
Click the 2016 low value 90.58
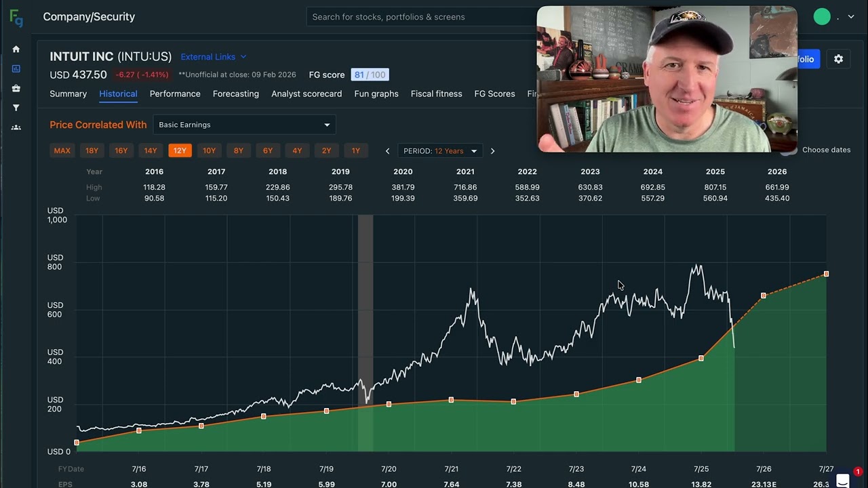coord(154,199)
